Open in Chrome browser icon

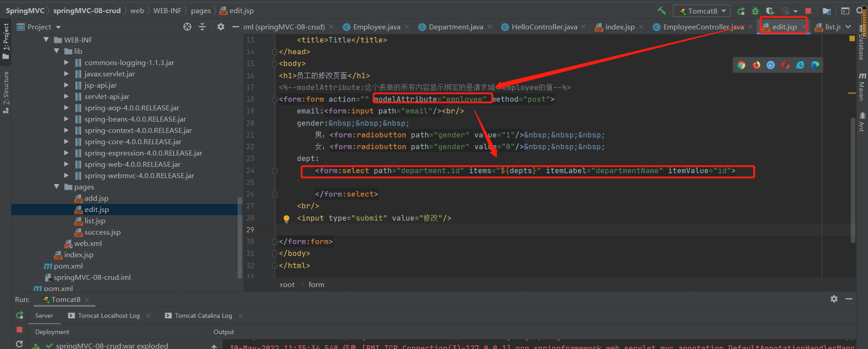point(741,65)
